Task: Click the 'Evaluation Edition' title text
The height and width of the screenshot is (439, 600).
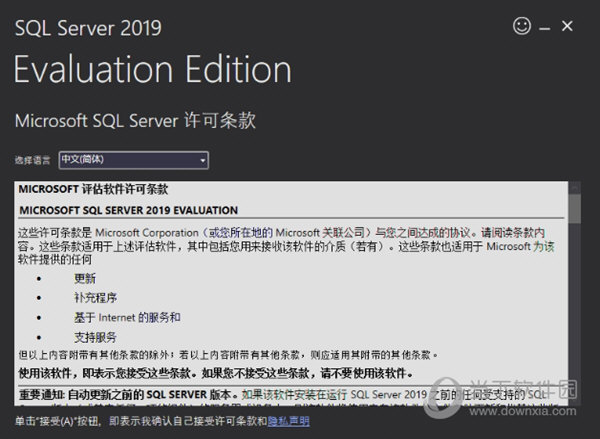Action: tap(153, 69)
